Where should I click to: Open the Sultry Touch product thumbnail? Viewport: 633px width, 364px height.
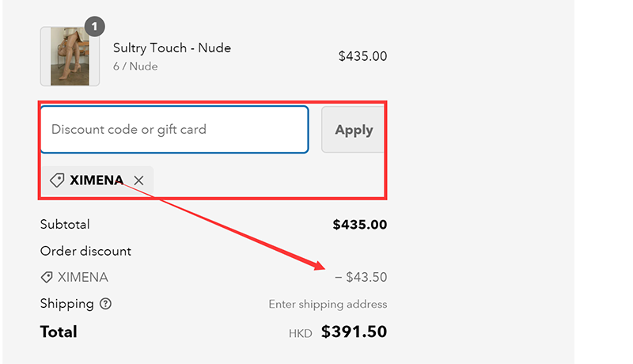pyautogui.click(x=70, y=56)
